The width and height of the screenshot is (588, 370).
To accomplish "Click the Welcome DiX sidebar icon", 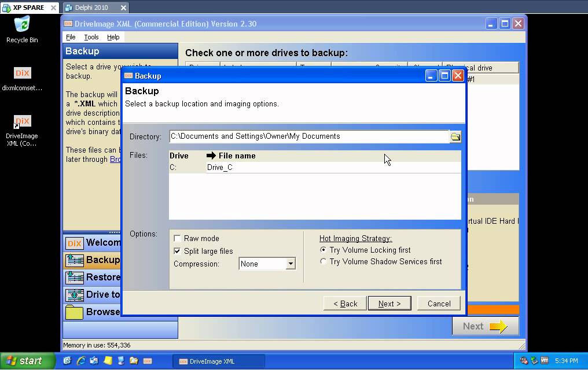I will coord(74,243).
